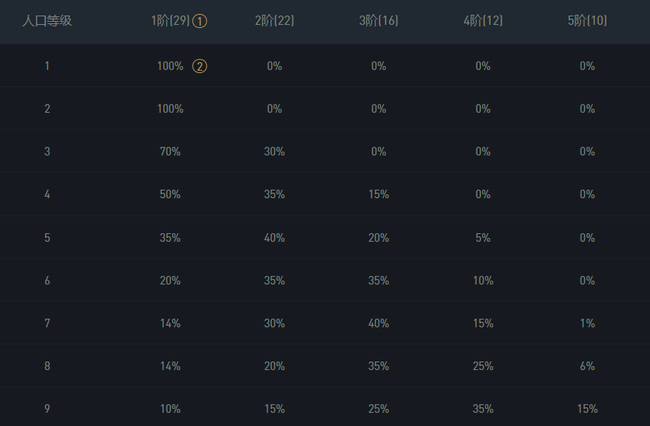Select the 5阶[10] column header
The height and width of the screenshot is (426, 650).
point(587,21)
